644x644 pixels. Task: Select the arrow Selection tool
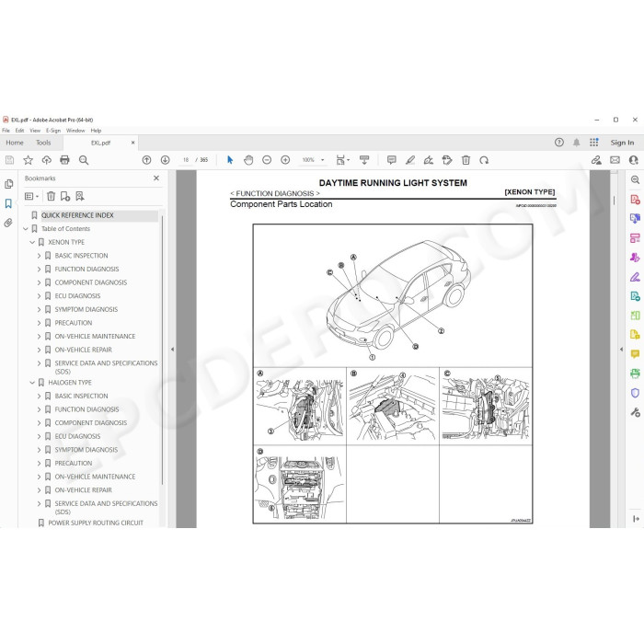pos(230,160)
